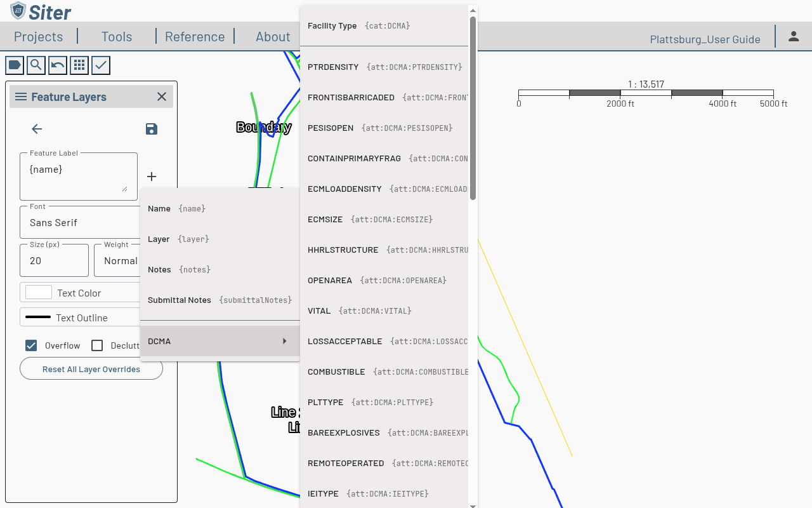Select the PLTTYPE attribute
Viewport: 812px width, 508px height.
[384, 402]
